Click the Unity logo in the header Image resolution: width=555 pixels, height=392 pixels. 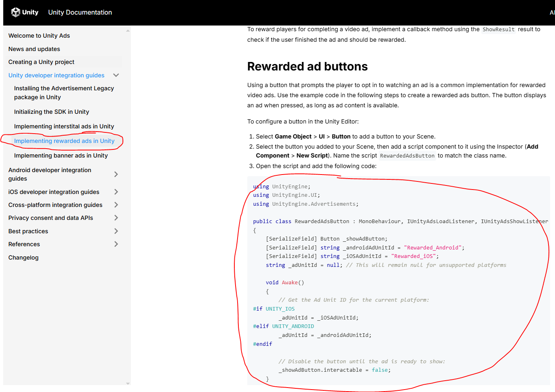point(25,12)
